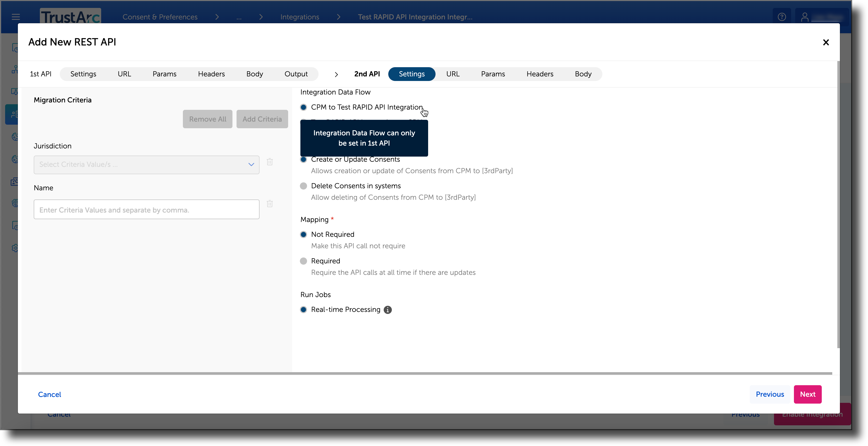Click the settings gear icon in the left sidebar
Screen dimensions: 868x446
[15, 248]
